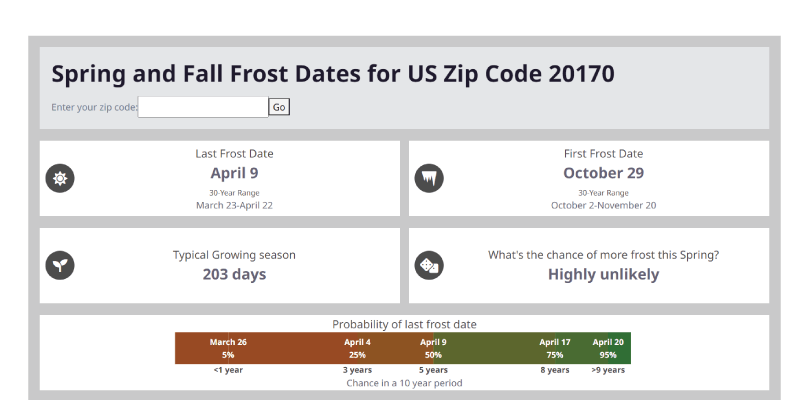Click the 5 years label under the bar
The image size is (800, 400).
click(x=433, y=370)
